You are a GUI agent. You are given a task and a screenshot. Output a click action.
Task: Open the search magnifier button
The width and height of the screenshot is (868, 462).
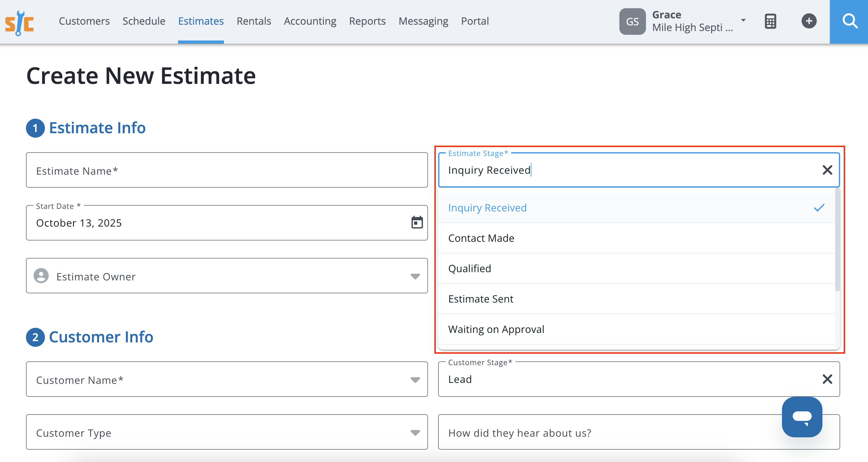click(x=849, y=22)
